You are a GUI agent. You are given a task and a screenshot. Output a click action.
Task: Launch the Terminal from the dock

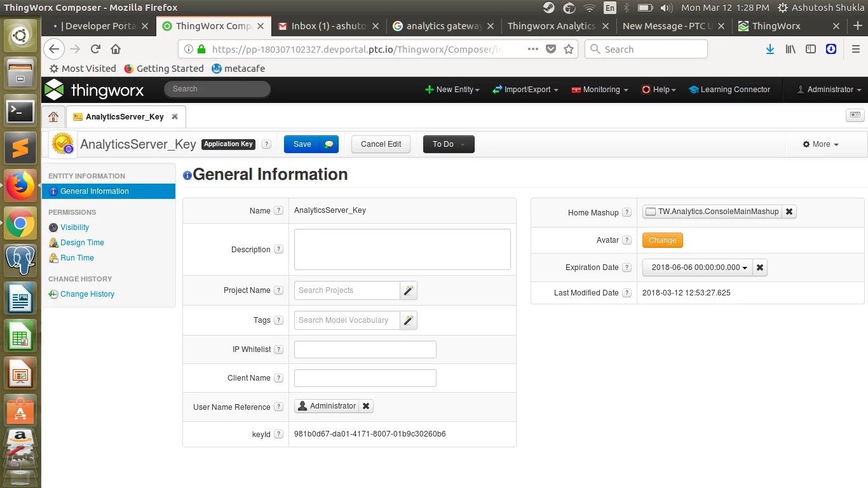(20, 111)
